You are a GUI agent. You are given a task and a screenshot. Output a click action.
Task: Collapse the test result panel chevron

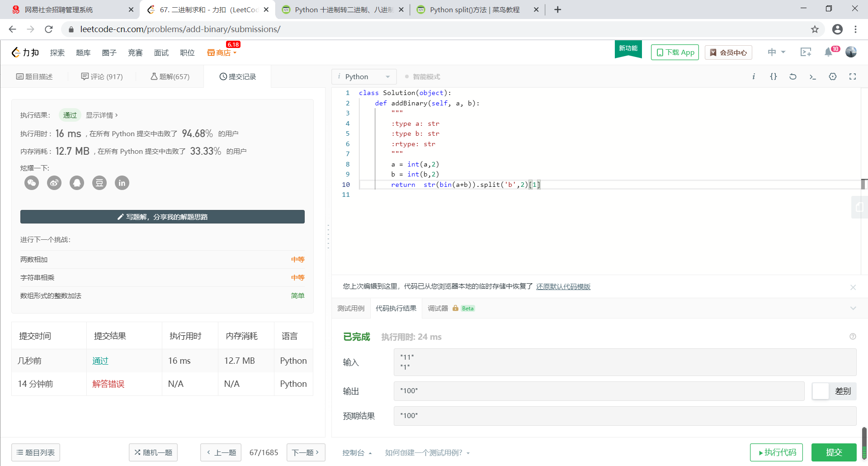853,309
